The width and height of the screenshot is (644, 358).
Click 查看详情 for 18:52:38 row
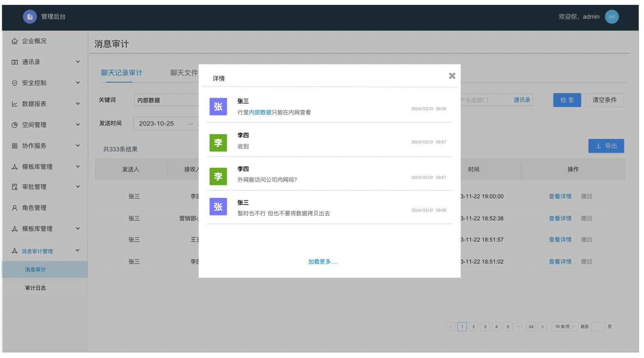560,218
